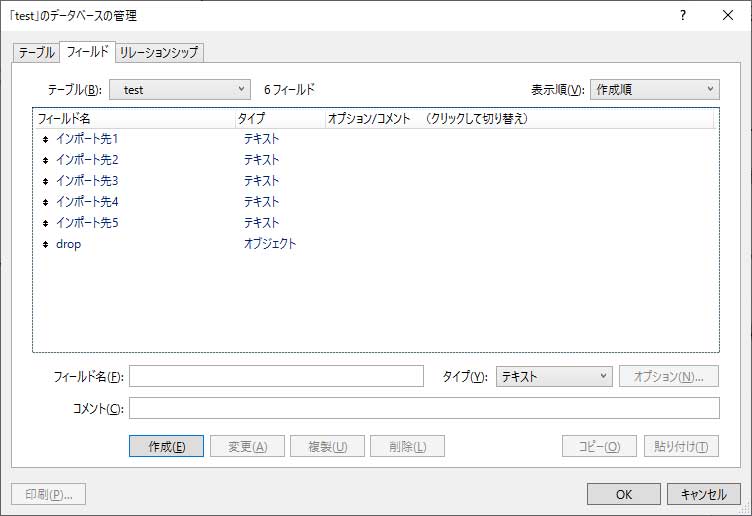The image size is (752, 516).
Task: Click reorder handle beside drop field
Action: [x=45, y=245]
